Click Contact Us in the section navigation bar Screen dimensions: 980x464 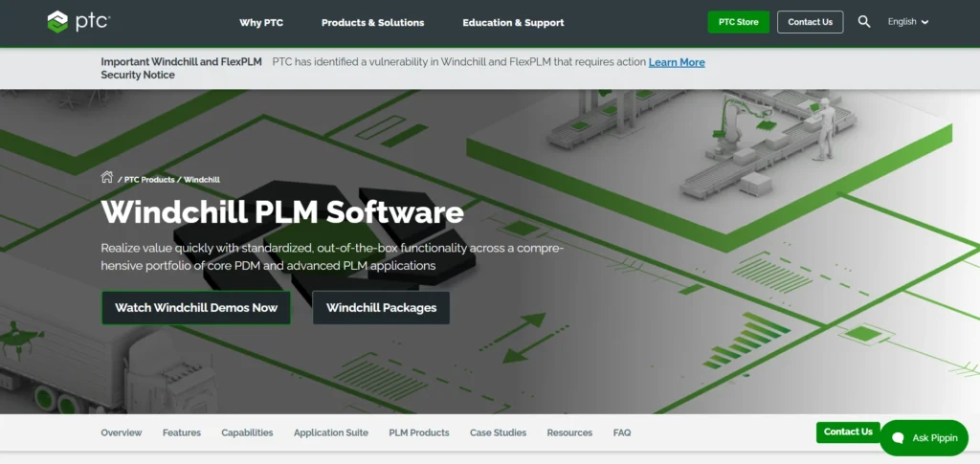click(x=848, y=432)
